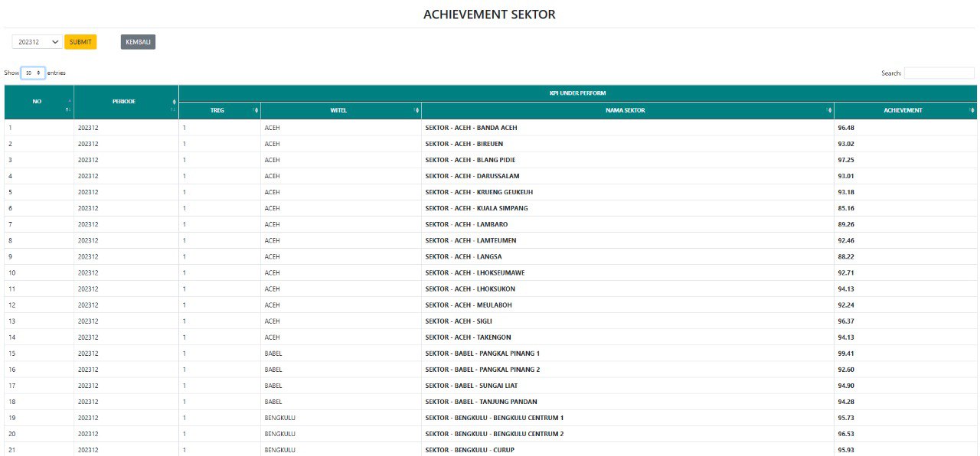Viewport: 980px width, 456px height.
Task: Click the gray KEMBALI button
Action: tap(138, 42)
